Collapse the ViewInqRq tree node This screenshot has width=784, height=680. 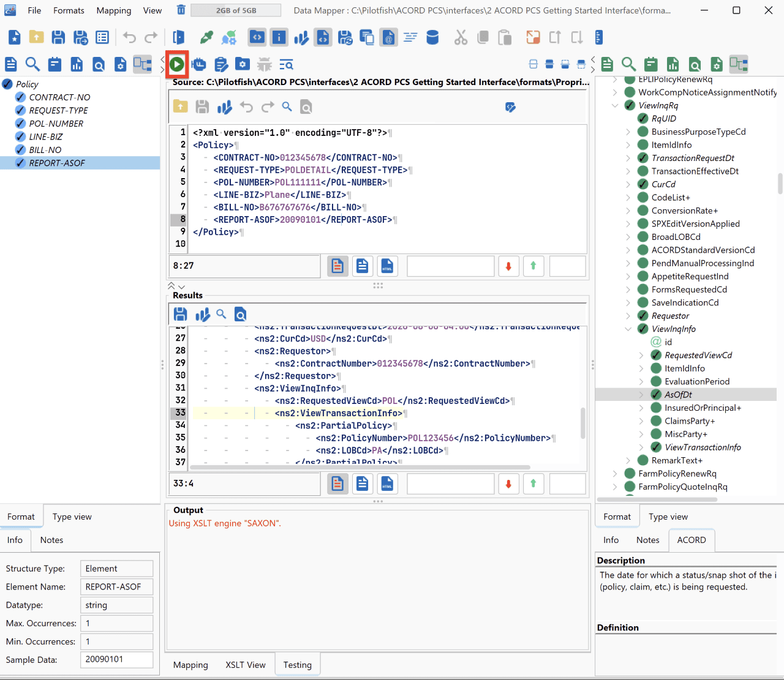tap(615, 105)
